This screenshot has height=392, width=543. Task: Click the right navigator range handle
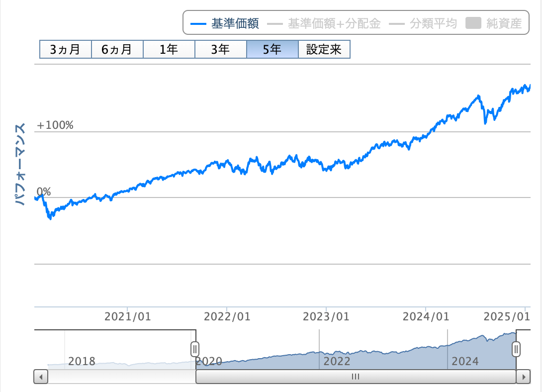[x=517, y=349]
